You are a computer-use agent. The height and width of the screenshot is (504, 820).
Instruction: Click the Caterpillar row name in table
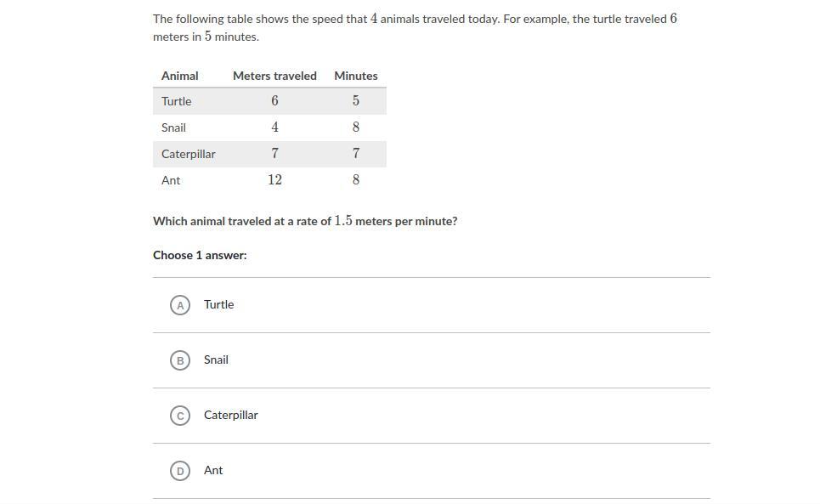(x=188, y=154)
